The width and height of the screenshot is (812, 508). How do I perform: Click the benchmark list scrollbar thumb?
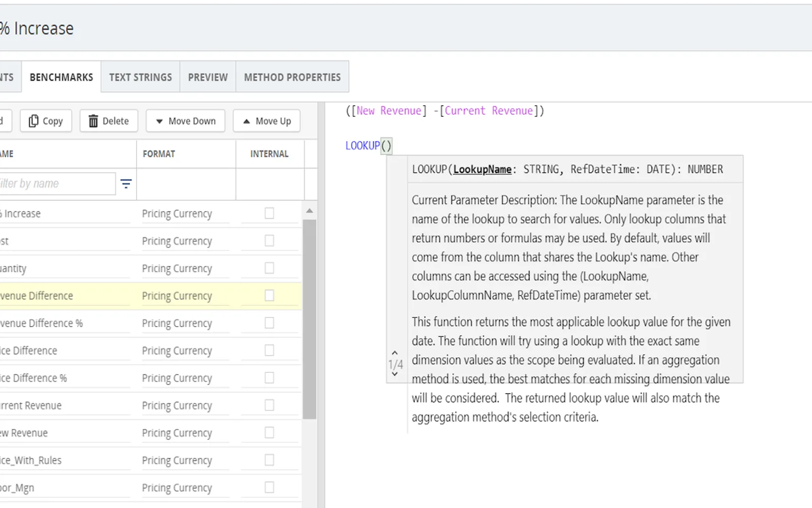(x=309, y=319)
